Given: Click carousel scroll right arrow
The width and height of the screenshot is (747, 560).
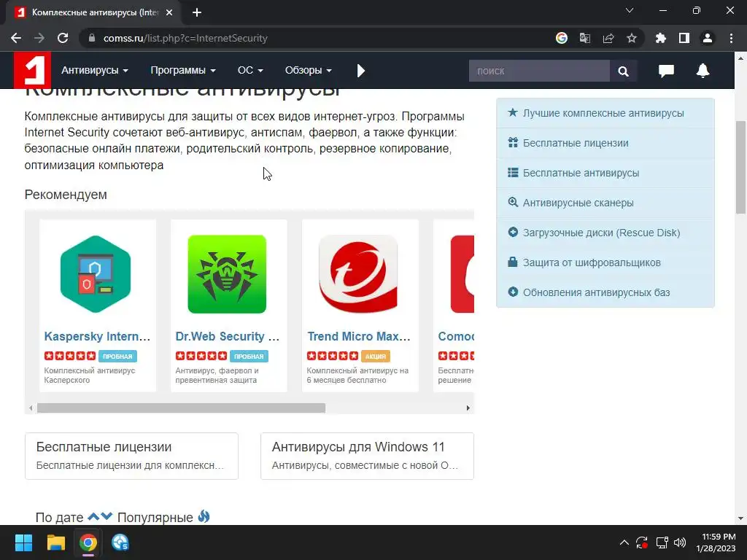Looking at the screenshot, I should pos(468,408).
